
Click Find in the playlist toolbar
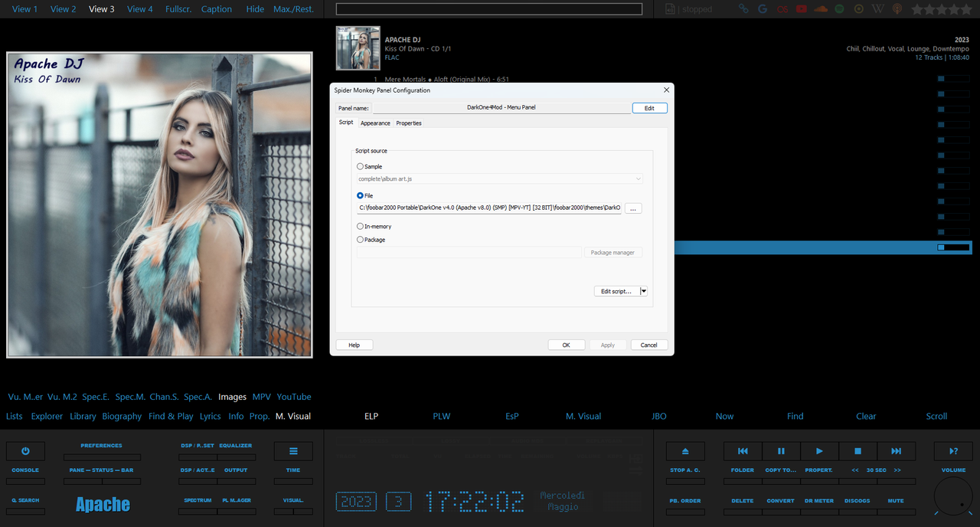coord(795,416)
